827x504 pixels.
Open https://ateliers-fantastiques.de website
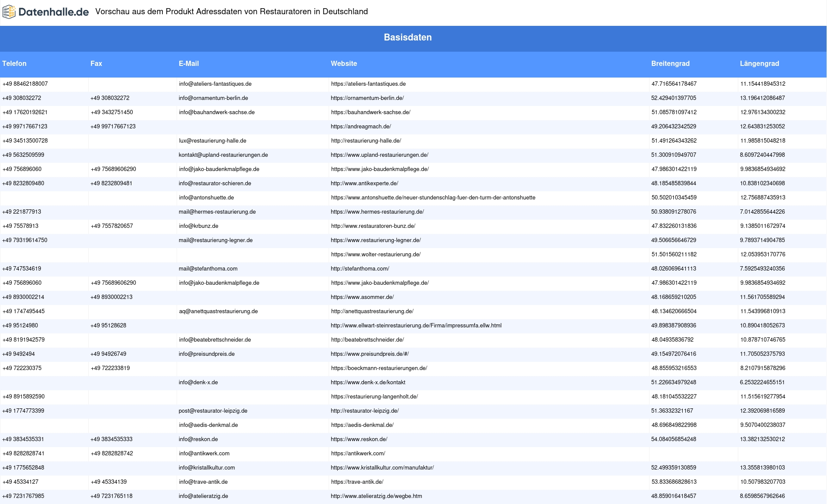coord(368,84)
